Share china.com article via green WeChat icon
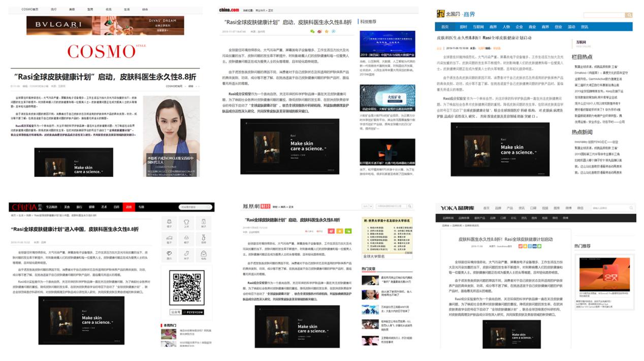Viewport: 644px width, 361px height. point(312,32)
